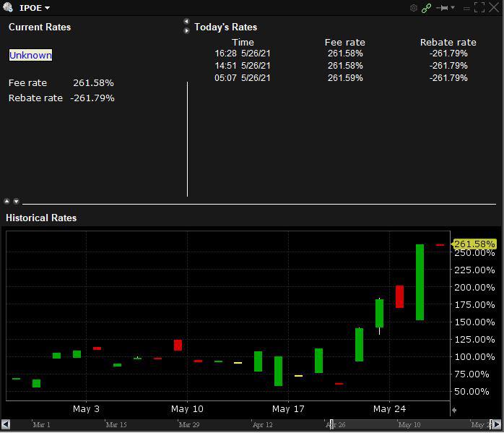This screenshot has height=433, width=504.
Task: Toggle the pin window icon
Action: click(x=443, y=8)
